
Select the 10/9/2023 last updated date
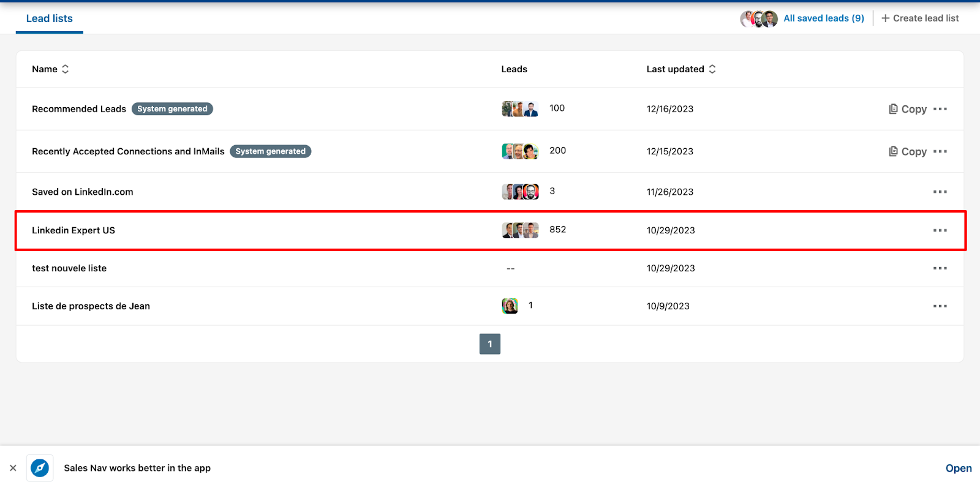pos(668,306)
